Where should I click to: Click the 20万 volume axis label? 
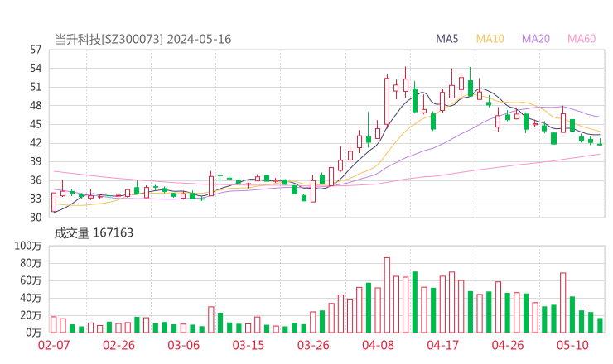31,315
